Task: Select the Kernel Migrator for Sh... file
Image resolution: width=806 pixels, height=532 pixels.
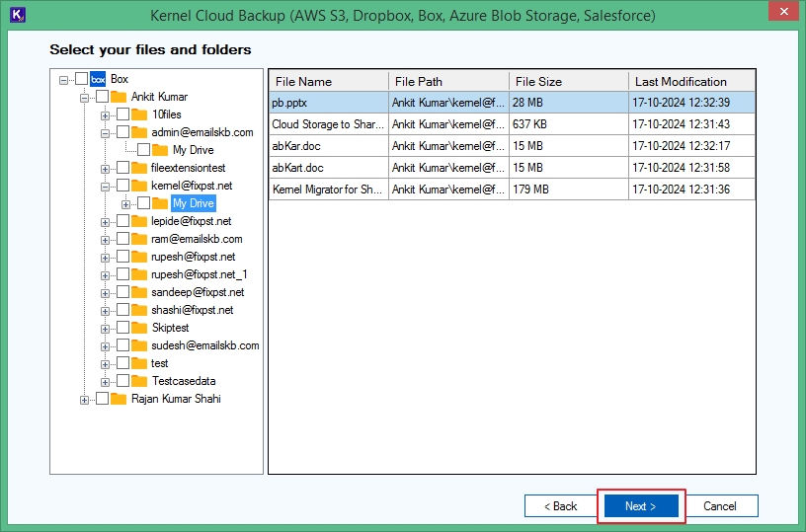Action: (x=328, y=190)
